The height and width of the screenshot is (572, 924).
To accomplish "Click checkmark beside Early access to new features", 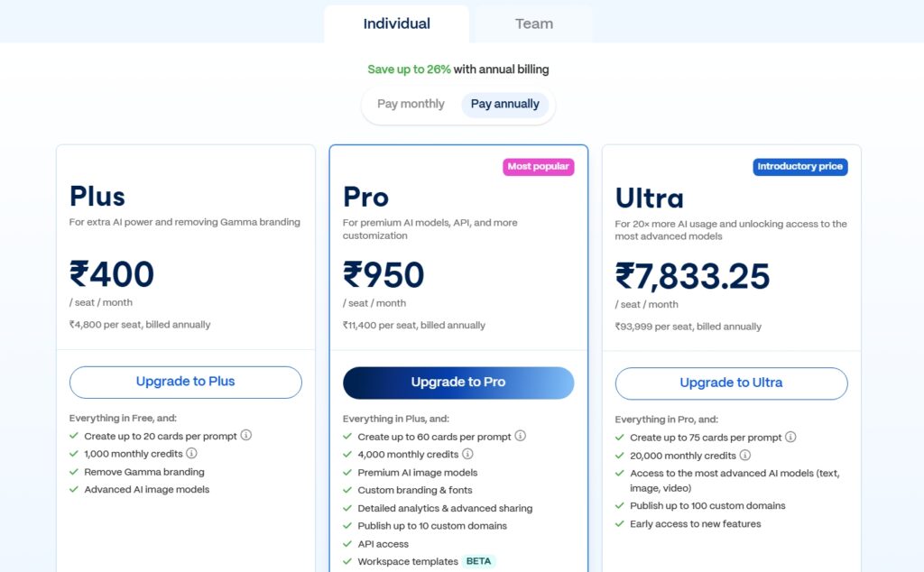I will (x=620, y=524).
